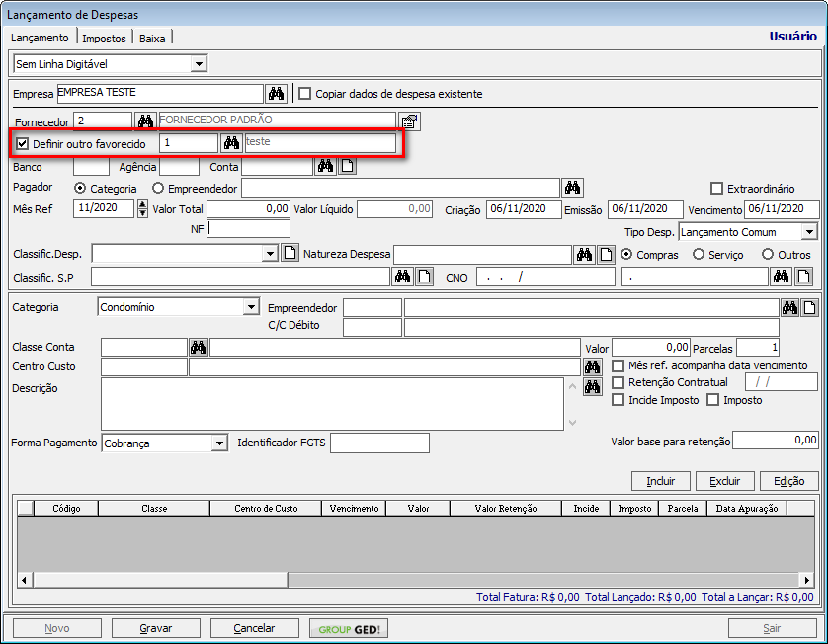Enable Imposto checkbox
This screenshot has width=828, height=644.
click(x=712, y=400)
